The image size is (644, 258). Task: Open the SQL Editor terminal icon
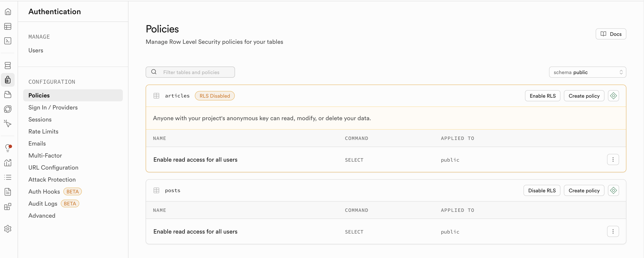click(8, 41)
